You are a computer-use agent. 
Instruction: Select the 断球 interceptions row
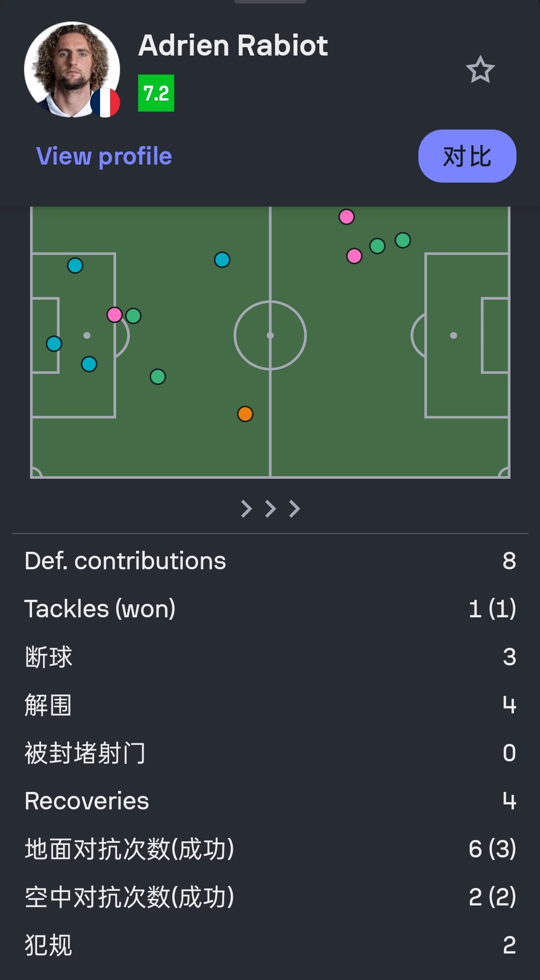[270, 657]
